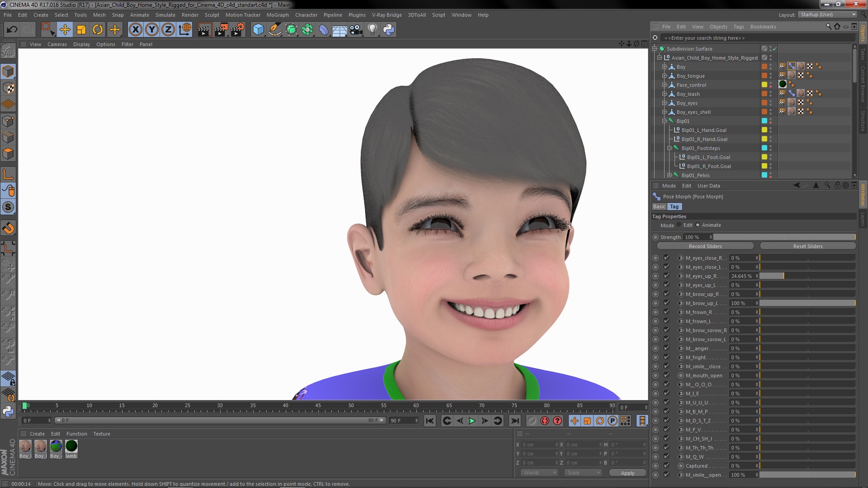Adjust the Strength slider

tap(784, 237)
